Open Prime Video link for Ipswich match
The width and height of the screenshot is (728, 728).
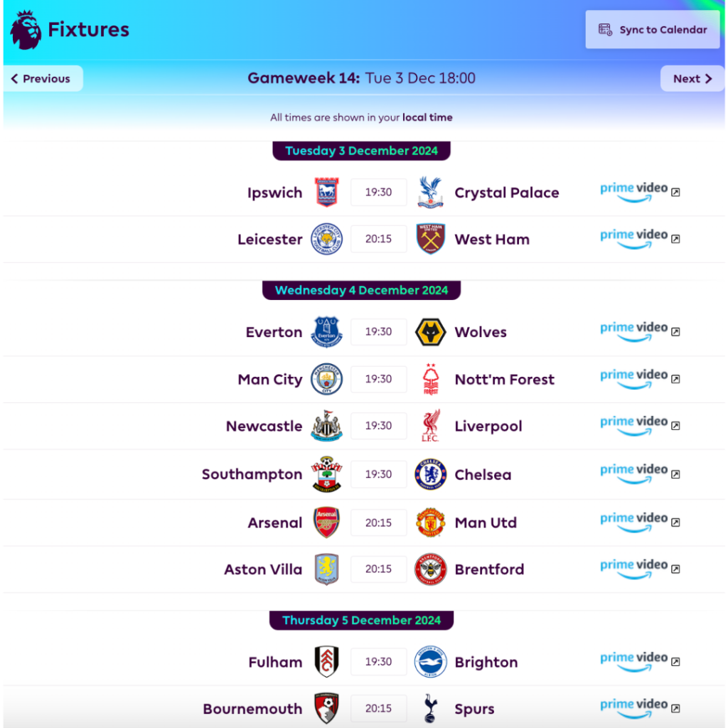(640, 192)
